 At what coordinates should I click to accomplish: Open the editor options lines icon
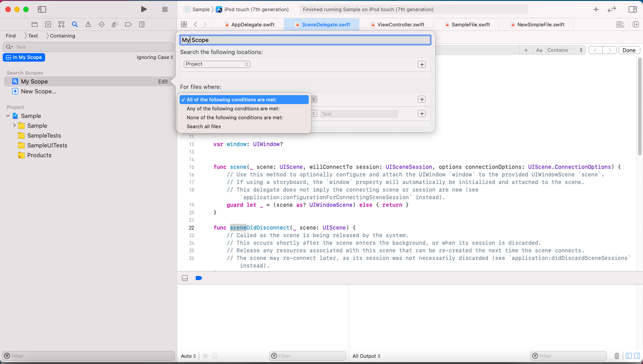(x=620, y=25)
